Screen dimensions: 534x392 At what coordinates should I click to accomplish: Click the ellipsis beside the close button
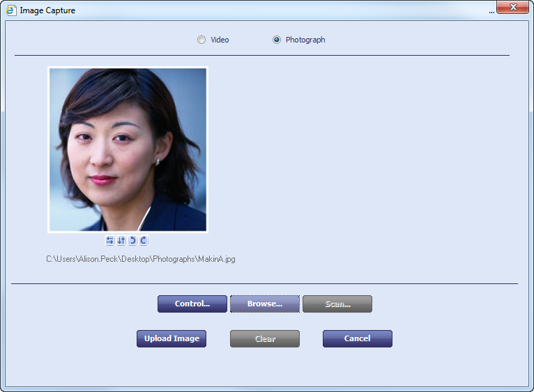click(491, 12)
